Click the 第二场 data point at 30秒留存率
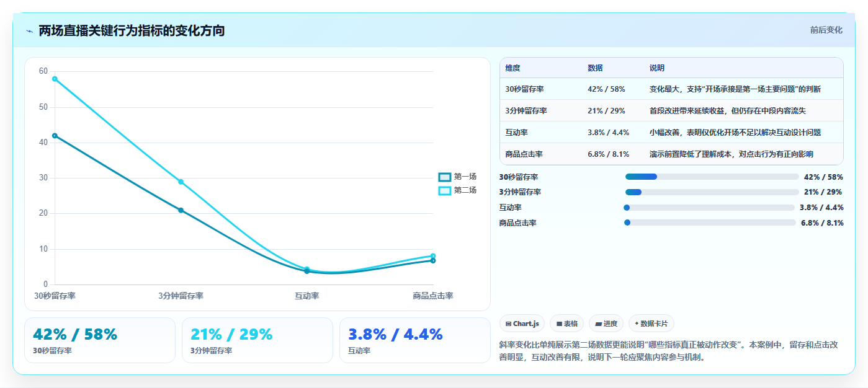The image size is (868, 388). click(x=55, y=79)
